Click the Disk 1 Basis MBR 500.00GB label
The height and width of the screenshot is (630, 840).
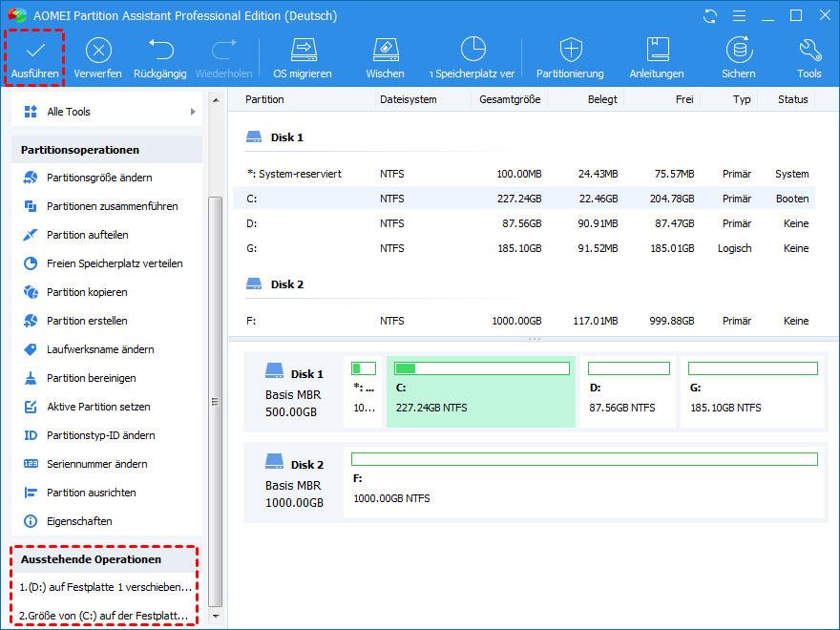point(294,391)
